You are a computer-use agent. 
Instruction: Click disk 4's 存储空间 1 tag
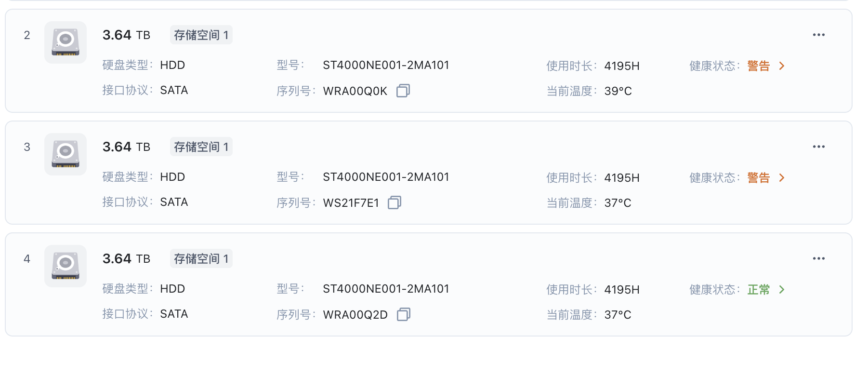pos(201,258)
